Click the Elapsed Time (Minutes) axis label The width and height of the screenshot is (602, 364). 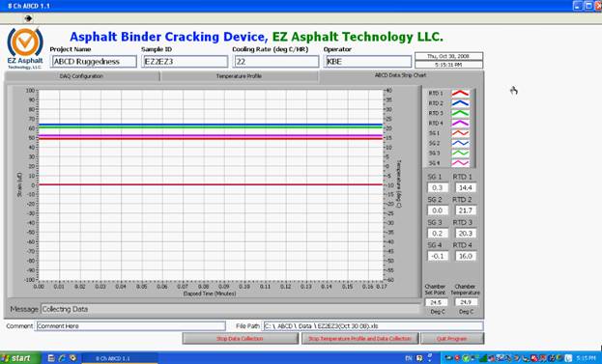tap(210, 294)
